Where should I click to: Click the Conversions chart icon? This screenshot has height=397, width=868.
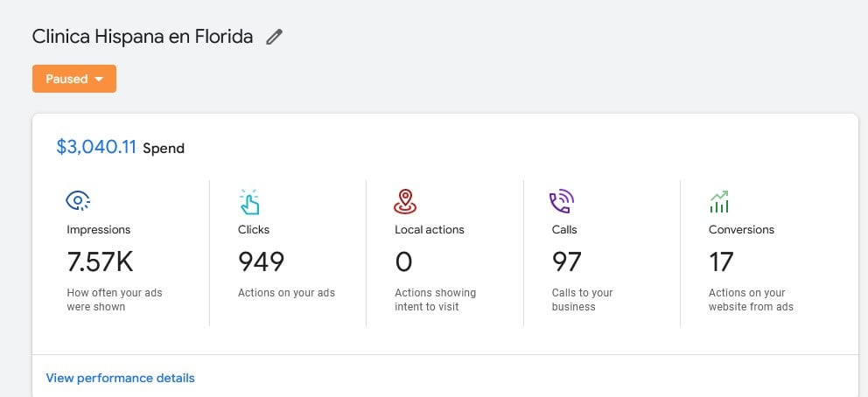[718, 202]
